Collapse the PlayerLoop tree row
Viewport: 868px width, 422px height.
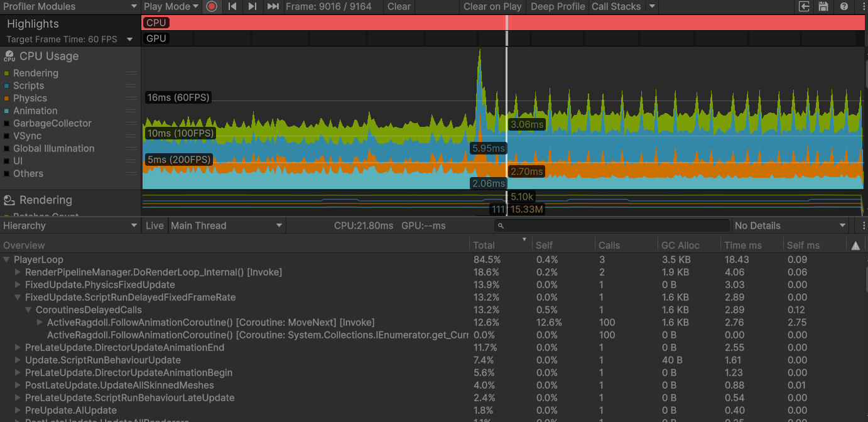(7, 259)
